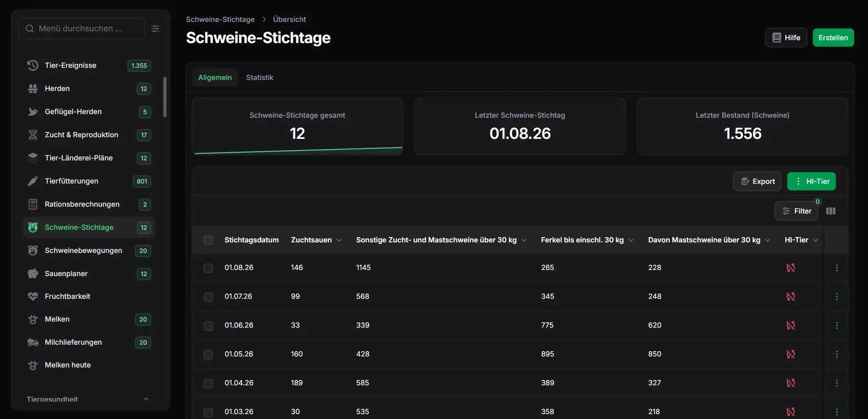The image size is (868, 419).
Task: Select the 01.03.26 row checkbox
Action: (208, 413)
